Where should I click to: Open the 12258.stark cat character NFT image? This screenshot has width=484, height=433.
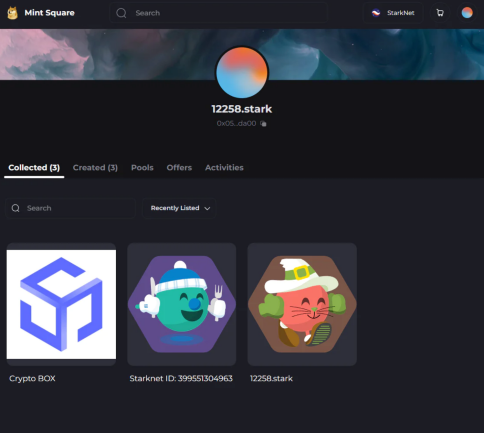302,304
